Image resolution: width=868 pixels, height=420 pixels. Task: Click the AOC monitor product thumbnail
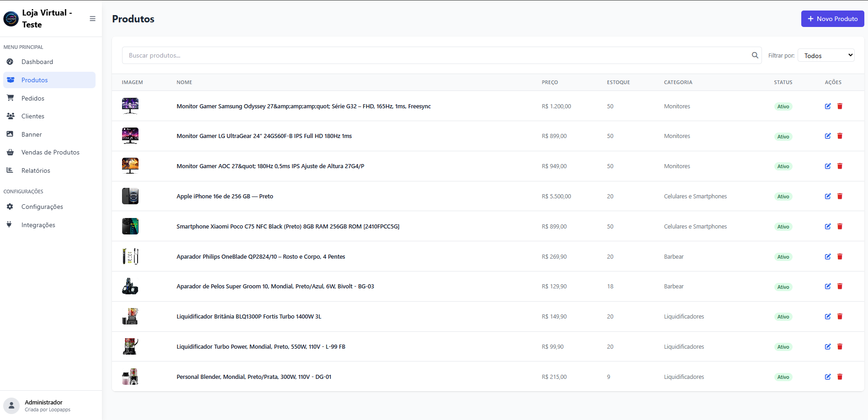130,166
